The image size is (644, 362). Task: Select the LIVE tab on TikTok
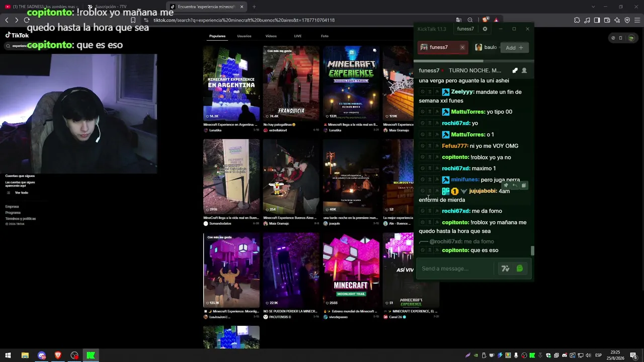point(298,36)
